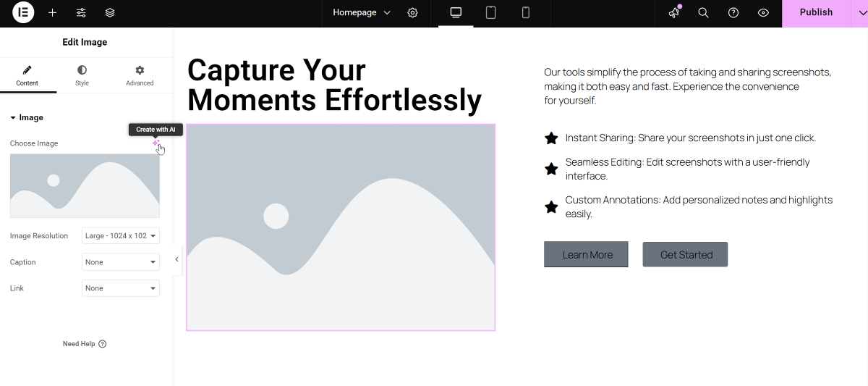This screenshot has width=868, height=386.
Task: Switch to desktop view mode
Action: pyautogui.click(x=456, y=13)
